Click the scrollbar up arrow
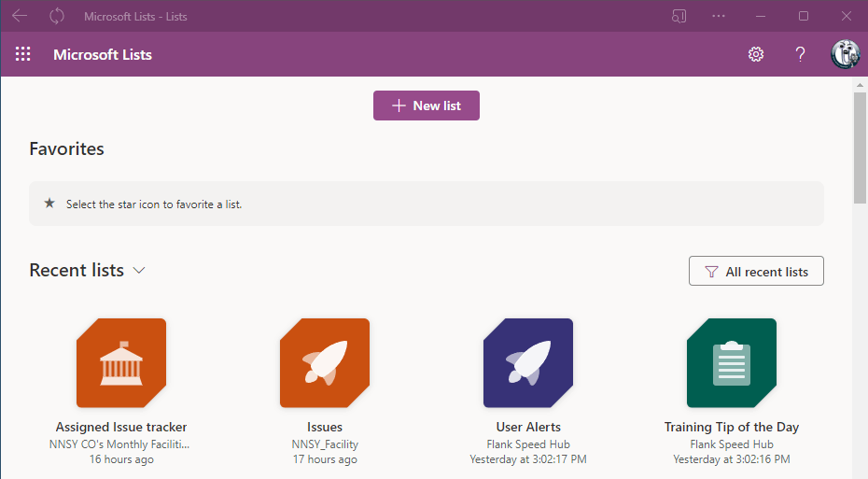The height and width of the screenshot is (479, 868). tap(860, 85)
